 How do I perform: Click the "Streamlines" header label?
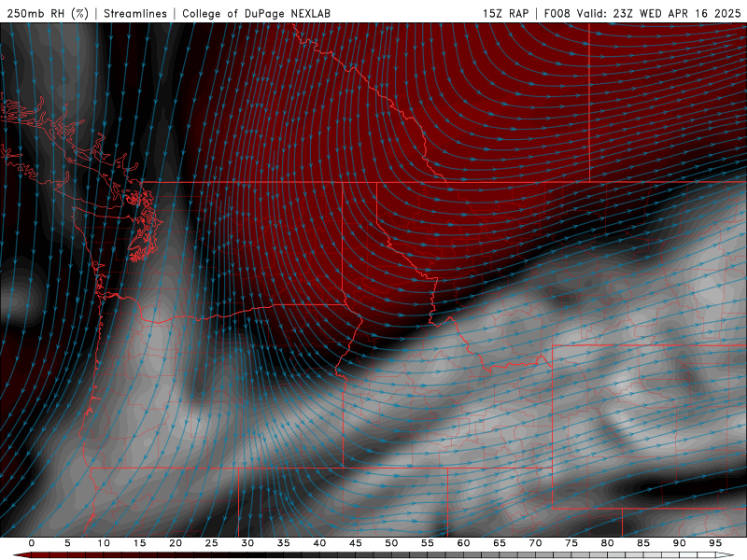[135, 13]
